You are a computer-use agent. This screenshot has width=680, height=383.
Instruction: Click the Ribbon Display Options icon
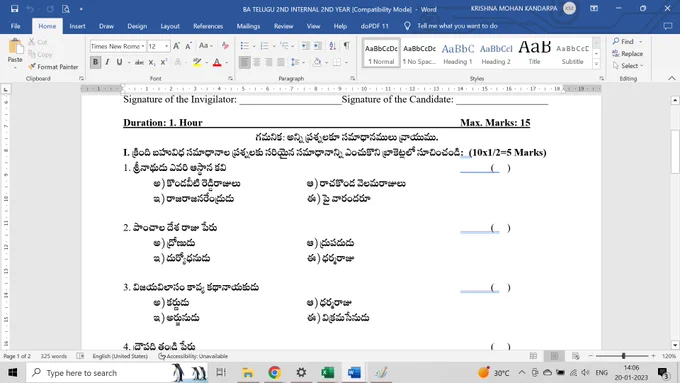594,8
